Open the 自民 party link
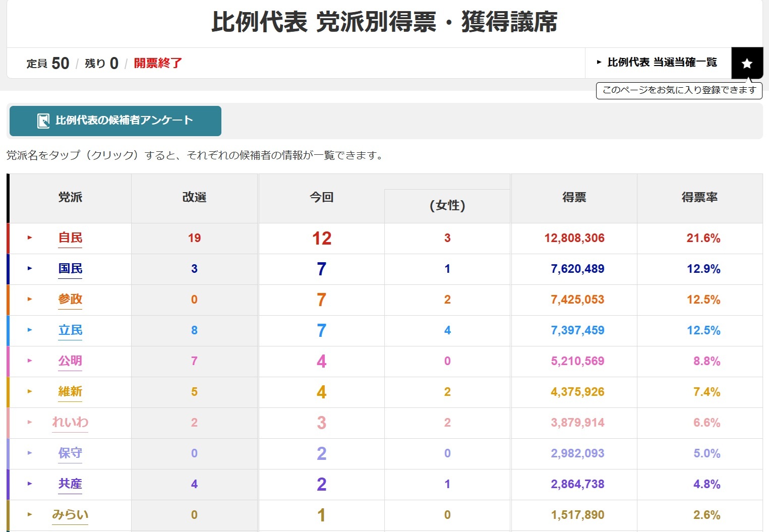Image resolution: width=769 pixels, height=532 pixels. [x=70, y=238]
